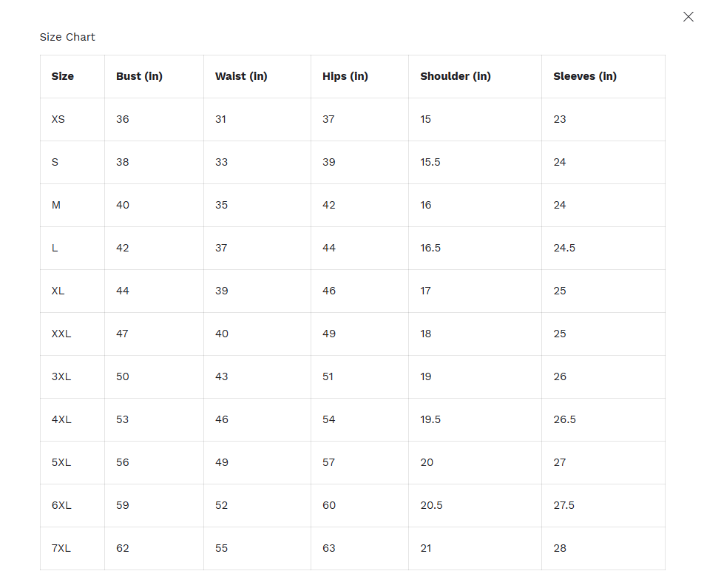Screen dimensions: 704x588
Task: Click the Waist (in) column header
Action: (x=241, y=76)
